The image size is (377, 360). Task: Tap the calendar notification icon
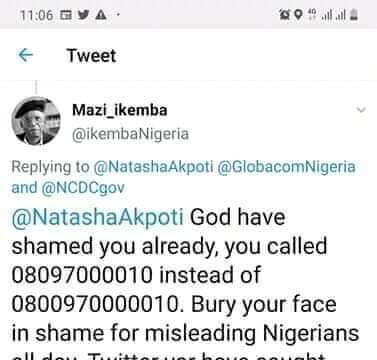click(66, 15)
